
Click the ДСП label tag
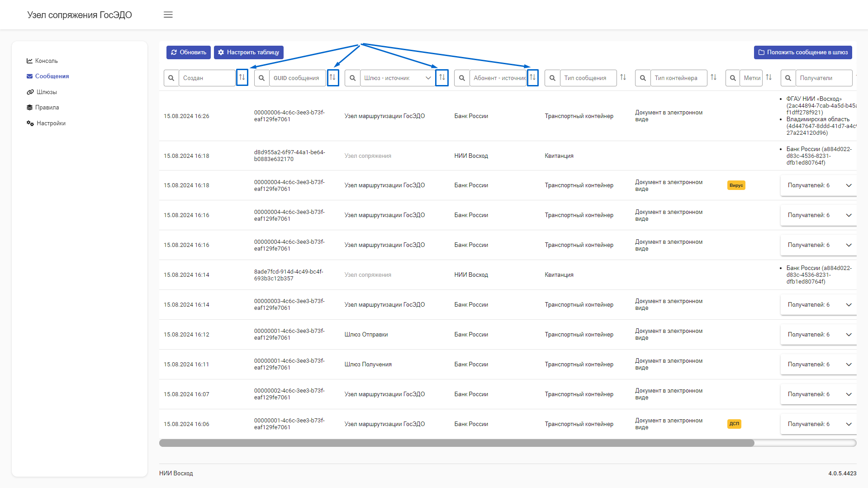coord(734,424)
